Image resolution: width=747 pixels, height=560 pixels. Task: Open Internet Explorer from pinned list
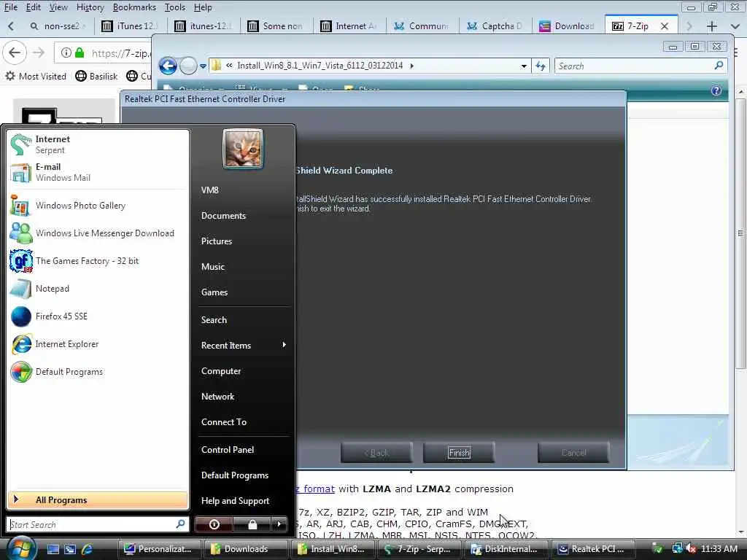pos(98,344)
